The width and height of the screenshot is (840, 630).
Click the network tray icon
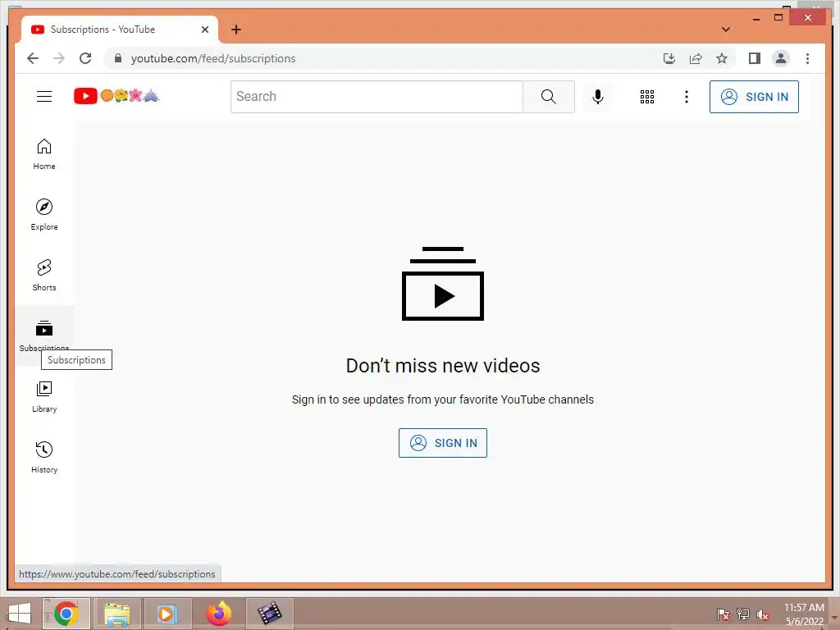click(x=742, y=614)
